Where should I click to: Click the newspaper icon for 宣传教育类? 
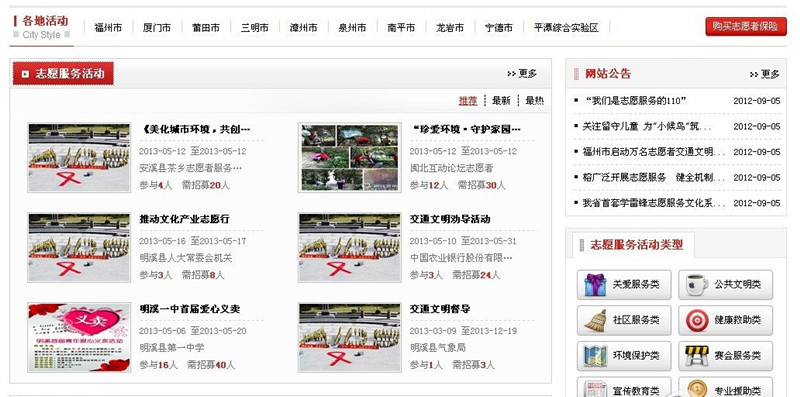tap(595, 389)
